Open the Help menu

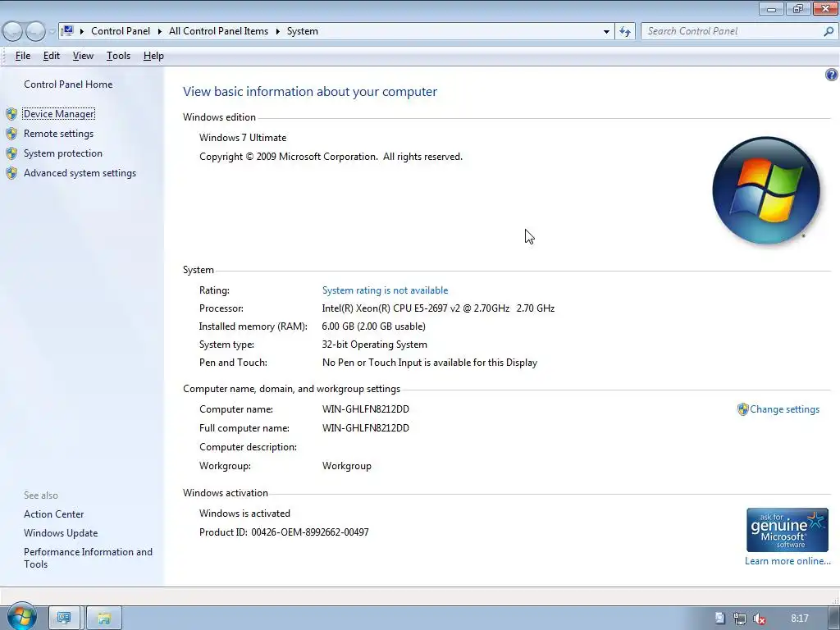[153, 56]
